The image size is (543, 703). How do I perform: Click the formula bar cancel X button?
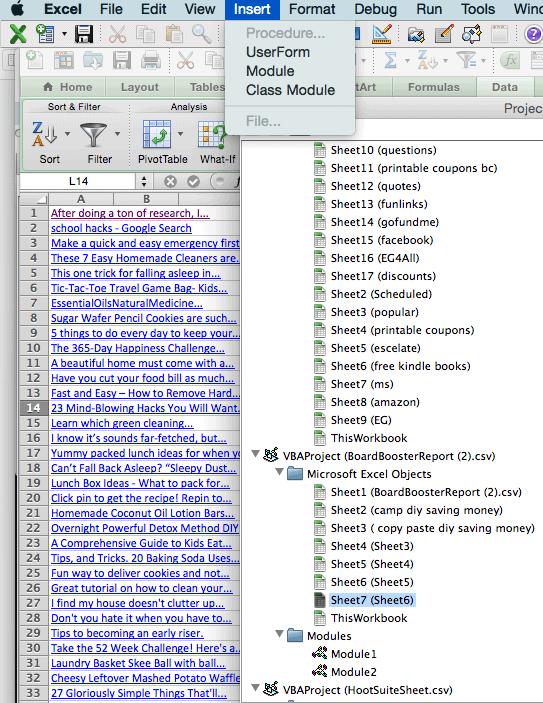pos(170,181)
